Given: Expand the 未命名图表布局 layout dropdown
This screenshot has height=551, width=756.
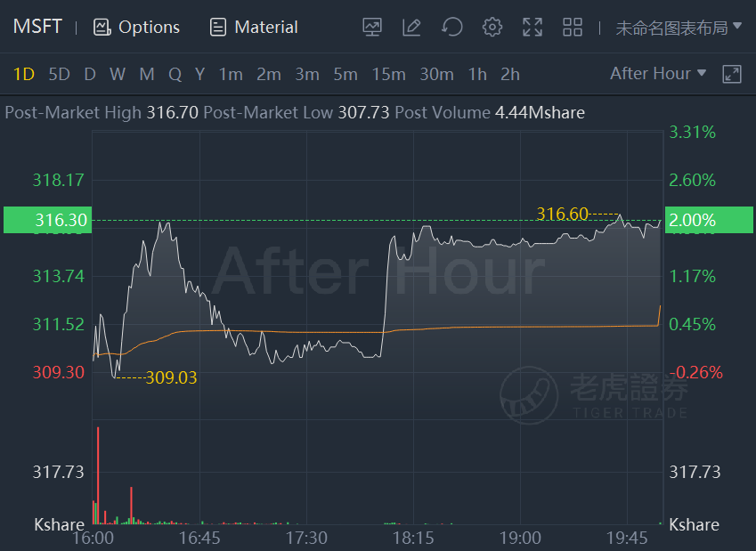Looking at the screenshot, I should tap(679, 28).
